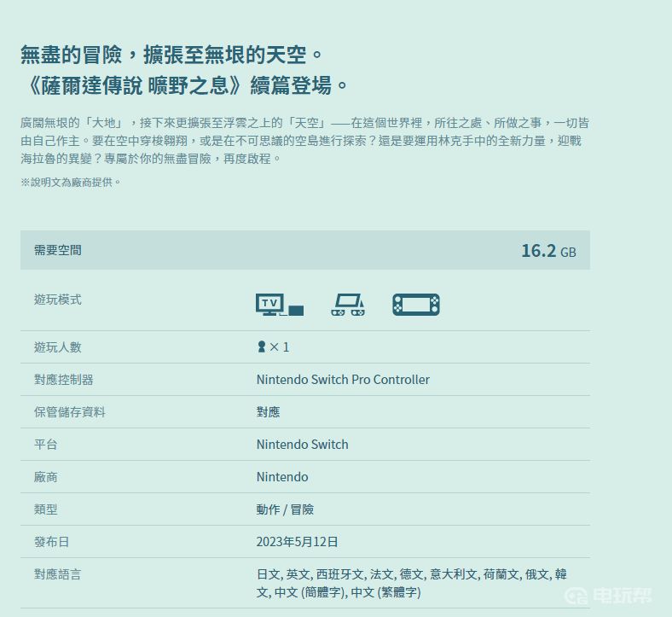Click the 遊玩人數 row label
The image size is (672, 617).
coord(58,346)
